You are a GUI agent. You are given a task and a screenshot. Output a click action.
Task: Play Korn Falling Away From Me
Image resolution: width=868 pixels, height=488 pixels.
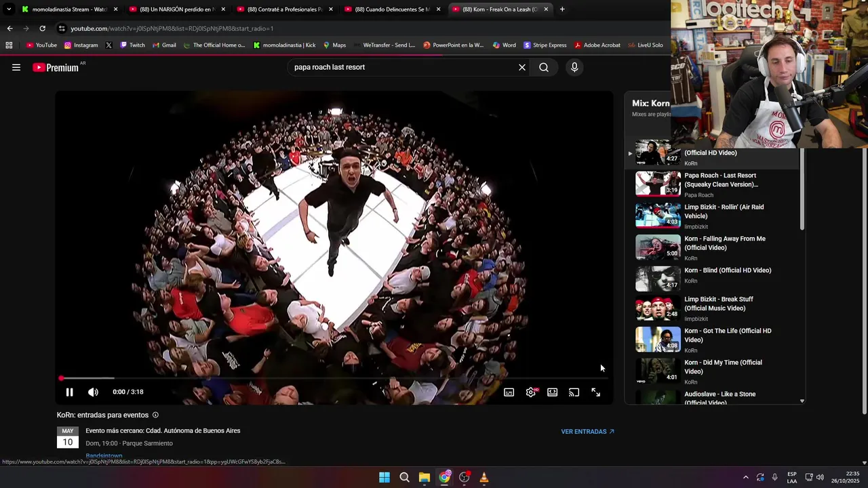tap(712, 247)
